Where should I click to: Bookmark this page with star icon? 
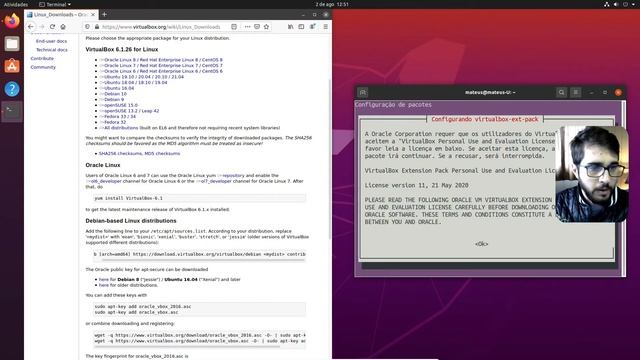click(266, 27)
